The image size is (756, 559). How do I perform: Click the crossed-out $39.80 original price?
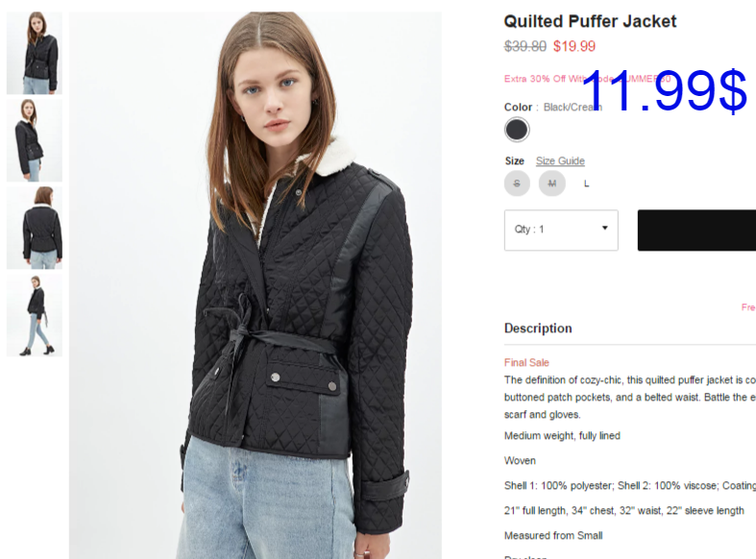(x=525, y=46)
